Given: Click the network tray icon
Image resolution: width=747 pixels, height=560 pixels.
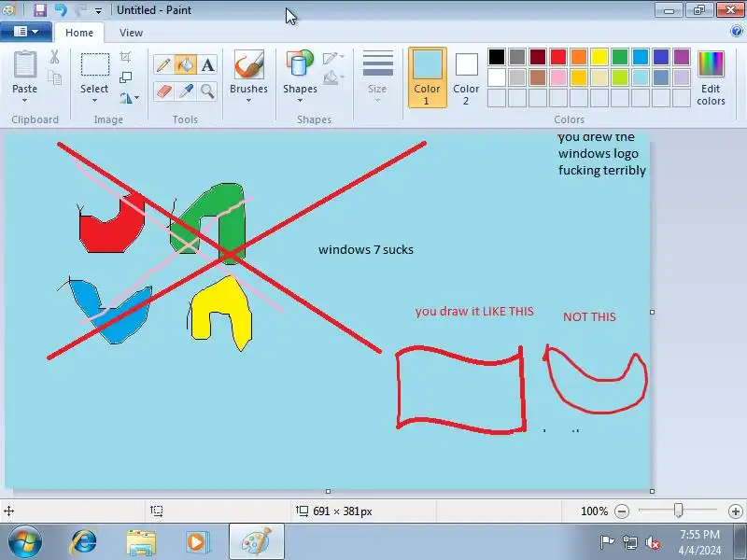Looking at the screenshot, I should point(630,542).
